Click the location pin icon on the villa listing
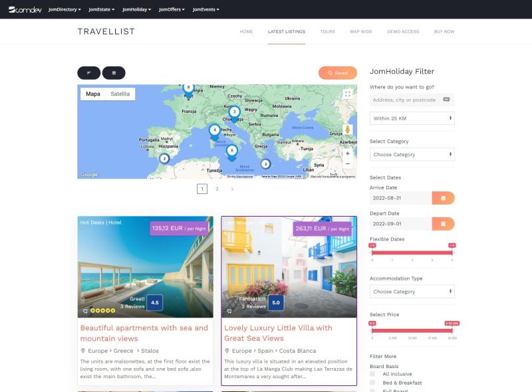The width and height of the screenshot is (532, 392). [227, 350]
